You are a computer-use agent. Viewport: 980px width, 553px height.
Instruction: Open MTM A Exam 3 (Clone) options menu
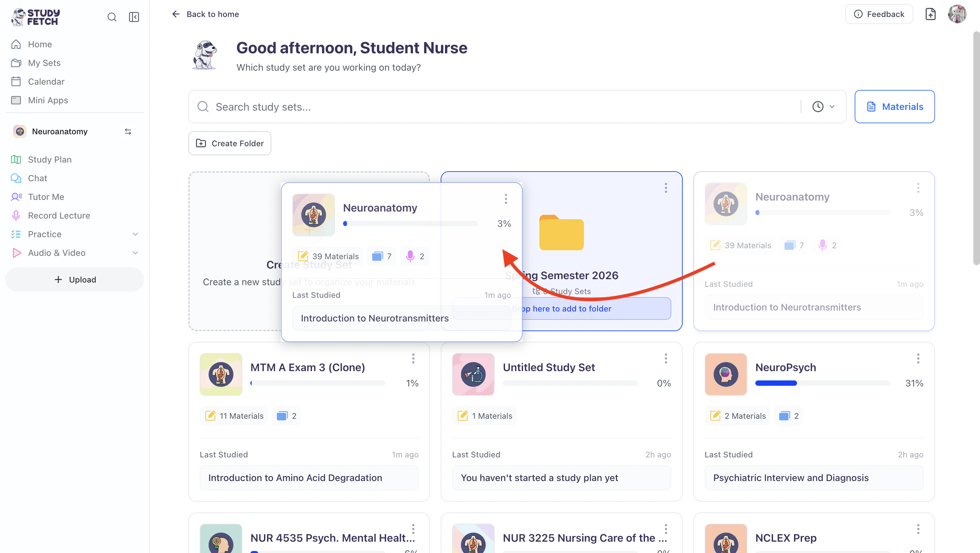tap(413, 359)
